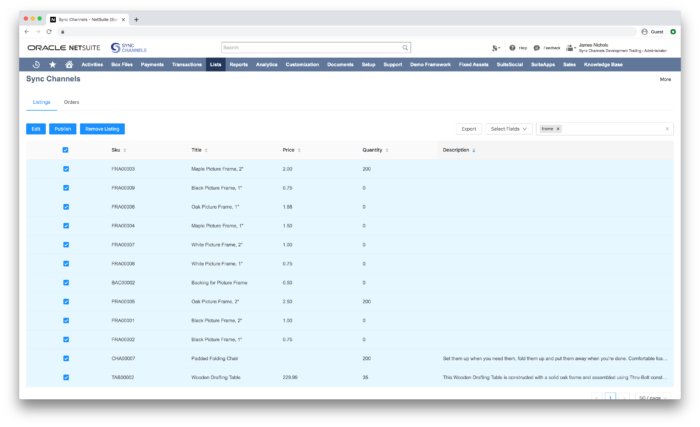Open the recent records clock icon
Image resolution: width=700 pixels, height=427 pixels.
(36, 64)
